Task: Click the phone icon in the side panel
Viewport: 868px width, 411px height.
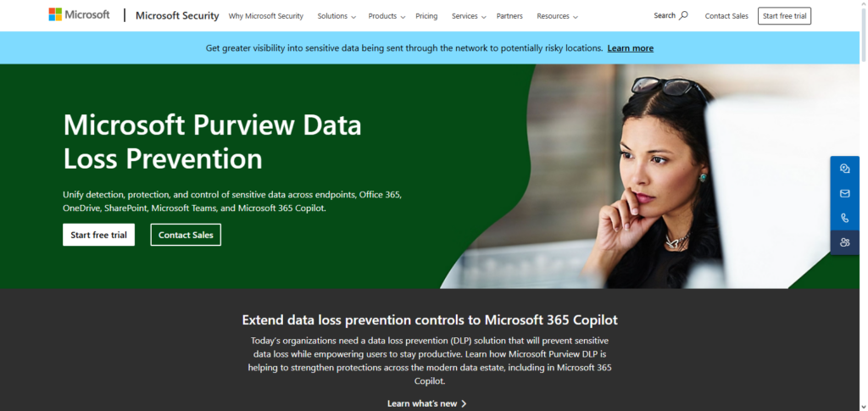Action: point(845,218)
